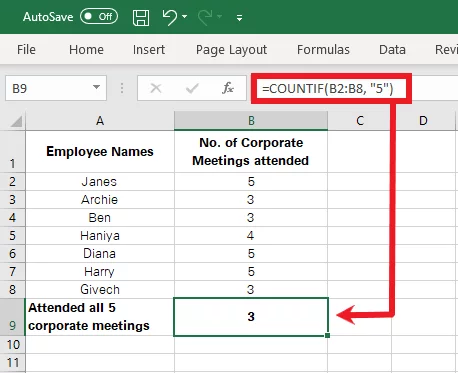
Task: Select cell B9 showing result 3
Action: [x=251, y=317]
